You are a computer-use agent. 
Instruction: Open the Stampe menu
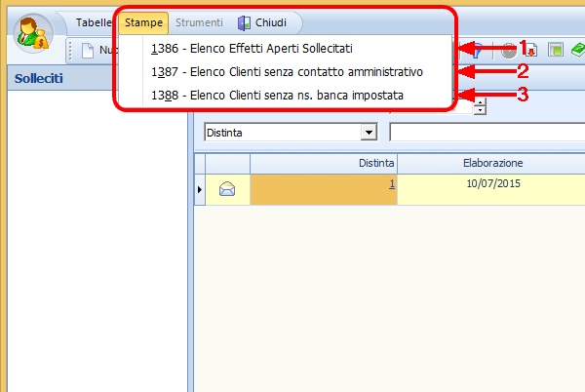click(x=143, y=22)
